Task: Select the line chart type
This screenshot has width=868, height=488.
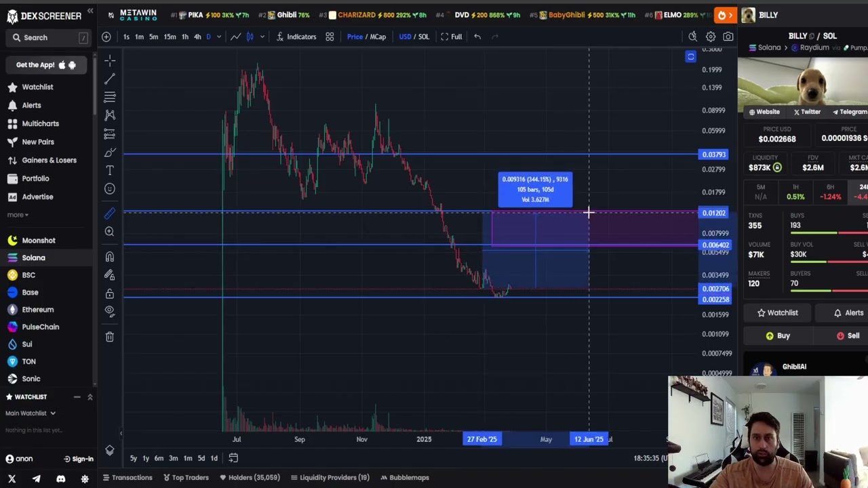Action: [235, 37]
